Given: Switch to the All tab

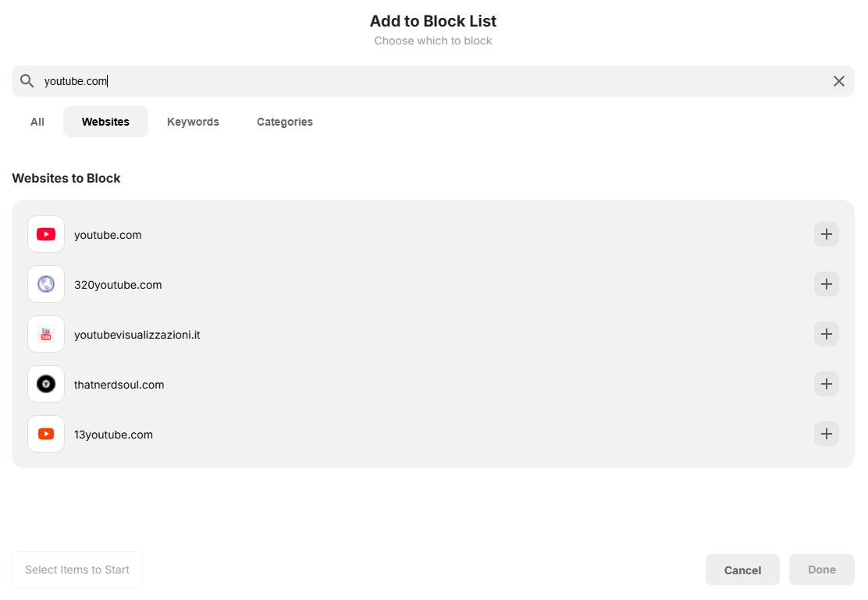Looking at the screenshot, I should click(37, 122).
